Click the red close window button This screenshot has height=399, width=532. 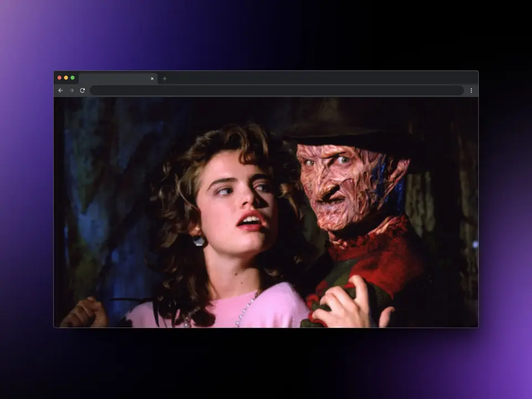pyautogui.click(x=60, y=78)
